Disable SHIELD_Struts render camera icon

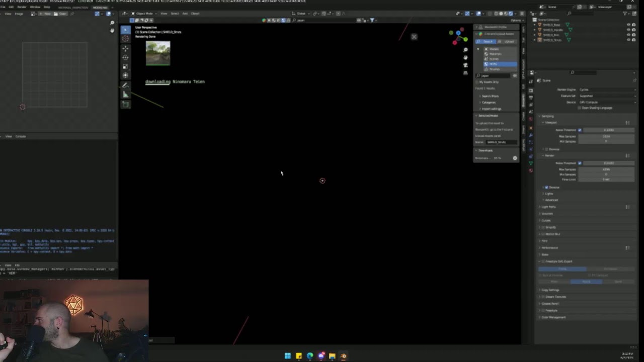click(633, 40)
